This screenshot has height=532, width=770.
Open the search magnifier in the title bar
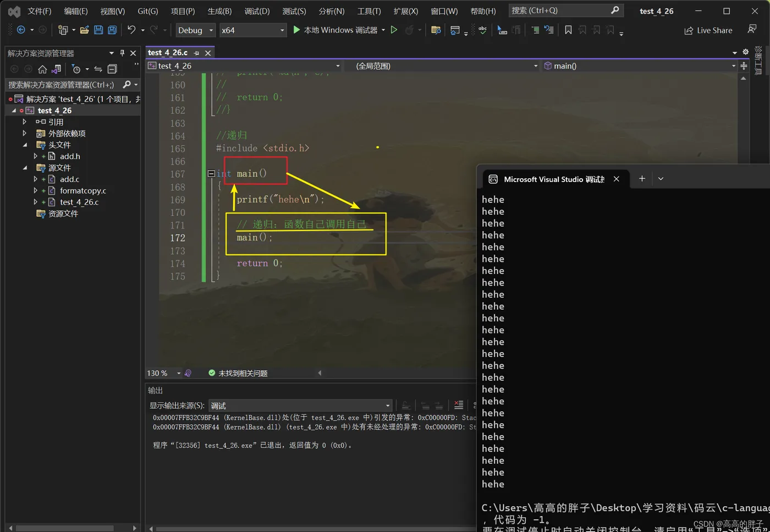click(x=615, y=10)
